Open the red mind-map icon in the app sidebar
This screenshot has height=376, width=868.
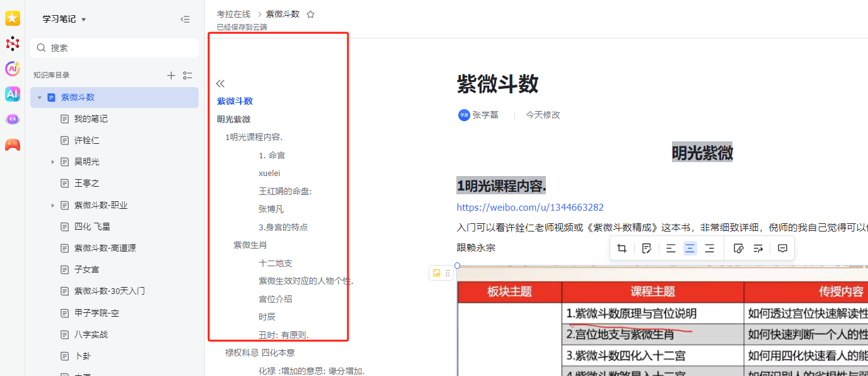[x=13, y=44]
